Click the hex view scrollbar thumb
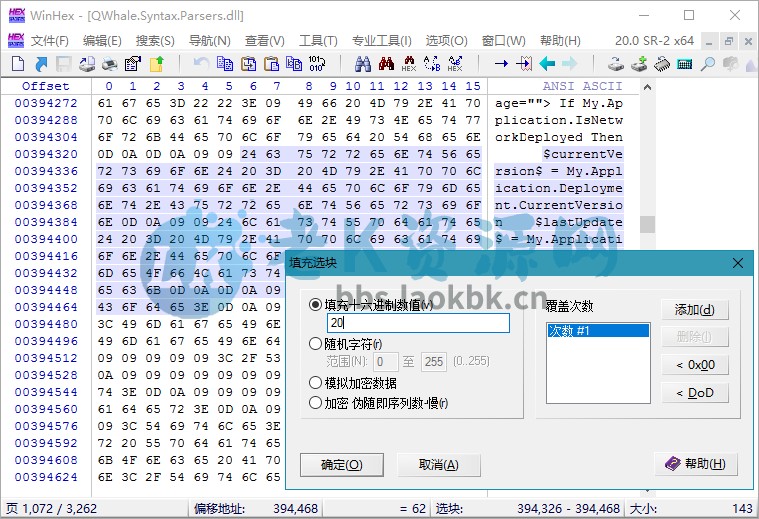Image resolution: width=759 pixels, height=519 pixels. 647,224
